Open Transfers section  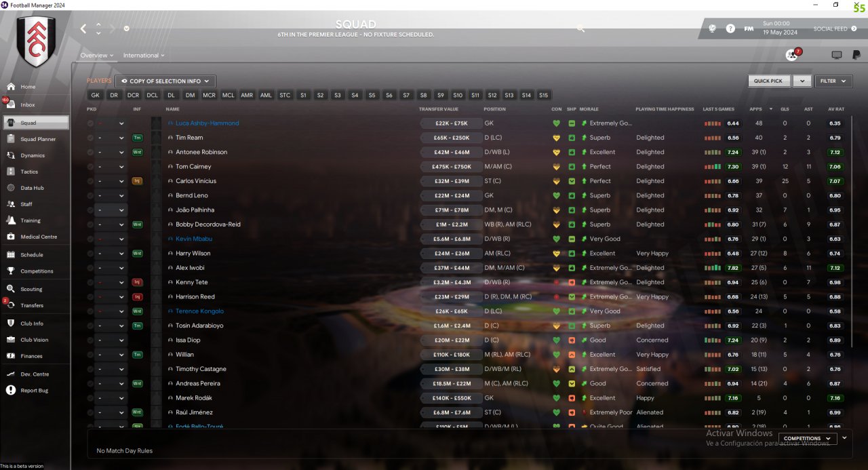pos(35,305)
